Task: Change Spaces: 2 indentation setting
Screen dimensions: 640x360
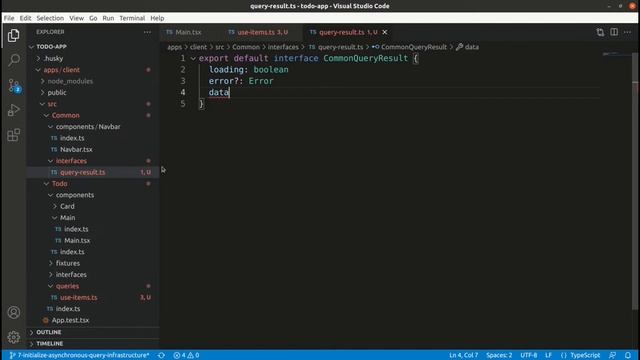Action: [499, 355]
